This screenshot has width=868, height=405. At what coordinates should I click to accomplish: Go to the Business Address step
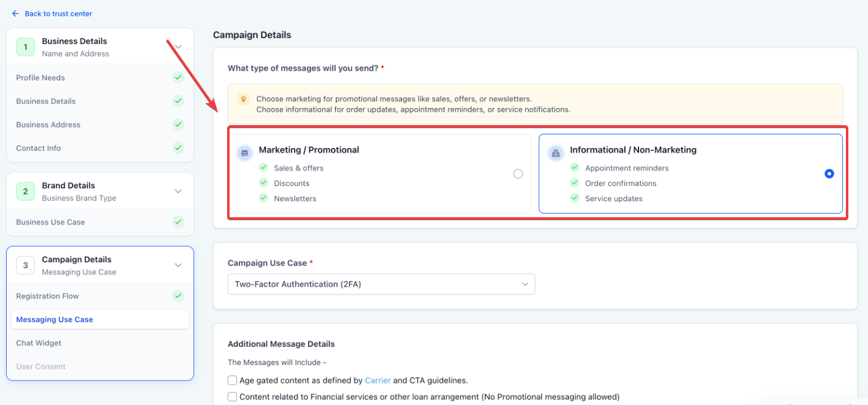[x=48, y=125]
